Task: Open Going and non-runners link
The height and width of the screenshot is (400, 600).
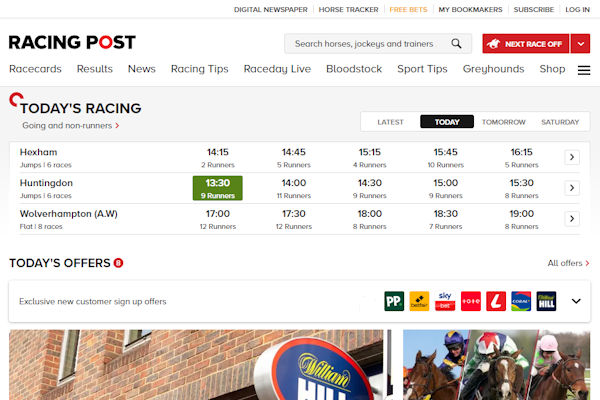Action: tap(70, 126)
